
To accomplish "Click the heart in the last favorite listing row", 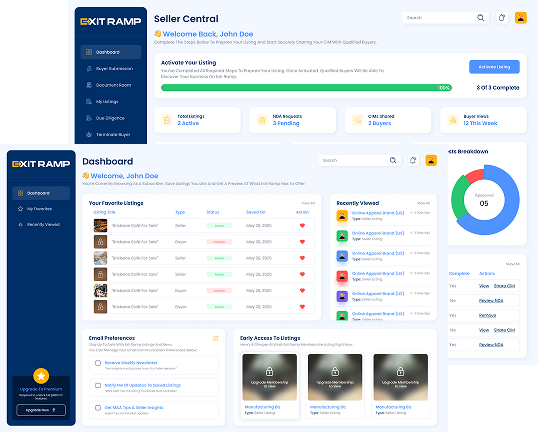I will [302, 307].
